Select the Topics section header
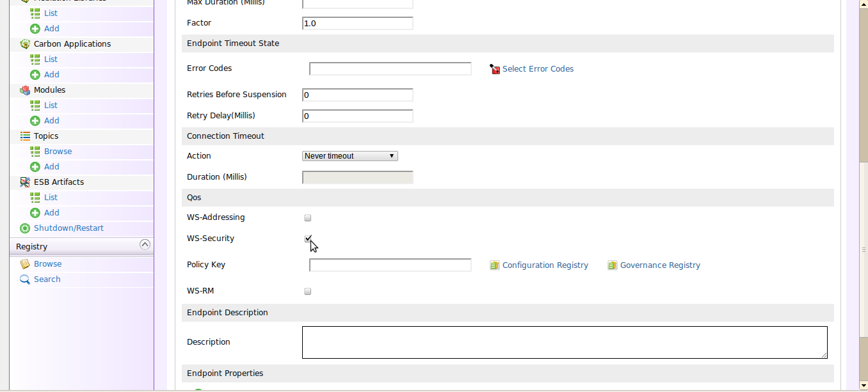Viewport: 868px width, 392px height. [45, 136]
